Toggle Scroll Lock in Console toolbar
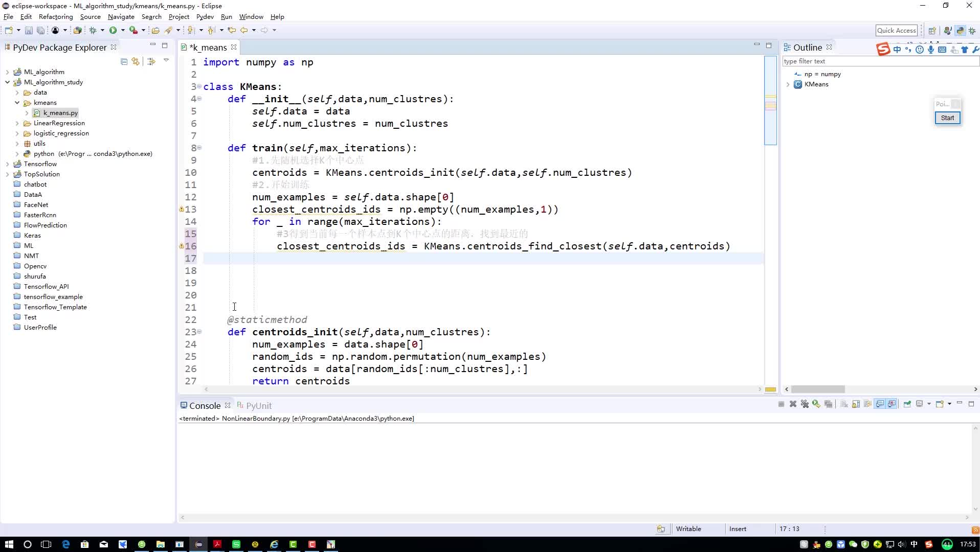Screen dimensions: 980x552 tap(856, 404)
